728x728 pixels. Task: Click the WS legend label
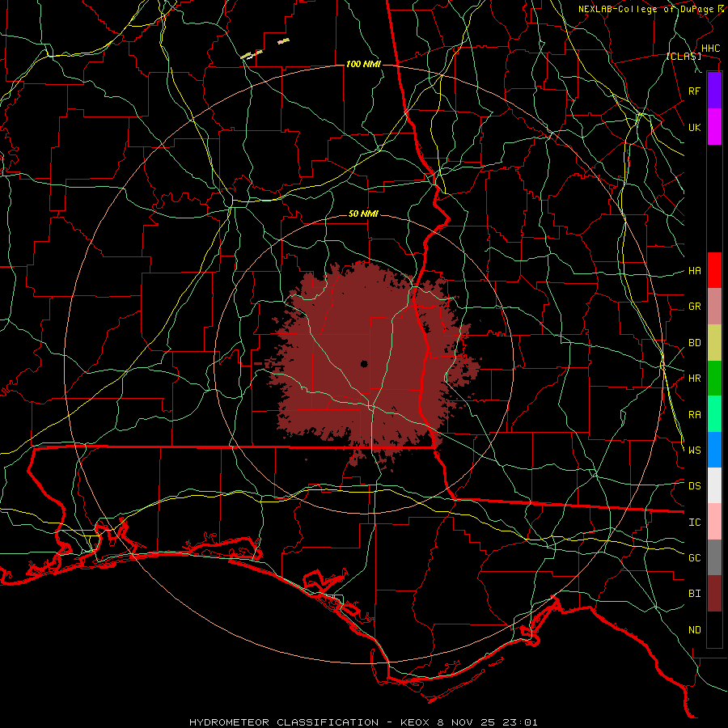695,451
